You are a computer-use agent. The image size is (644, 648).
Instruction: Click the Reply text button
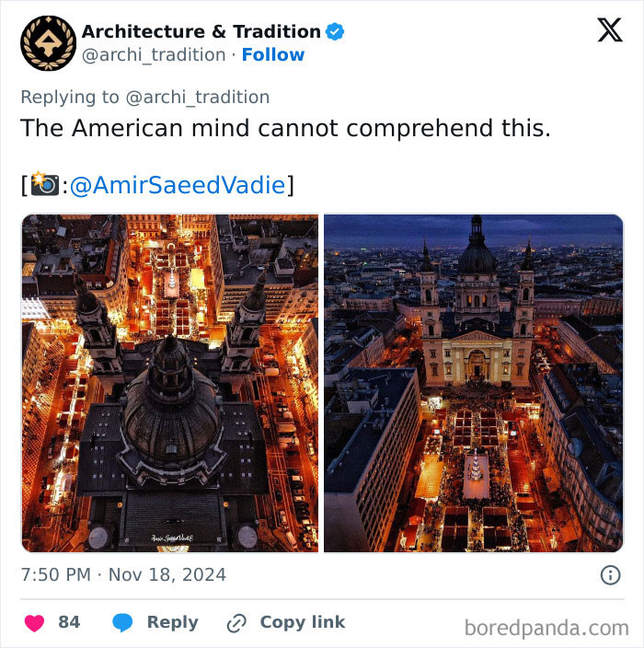(x=173, y=622)
